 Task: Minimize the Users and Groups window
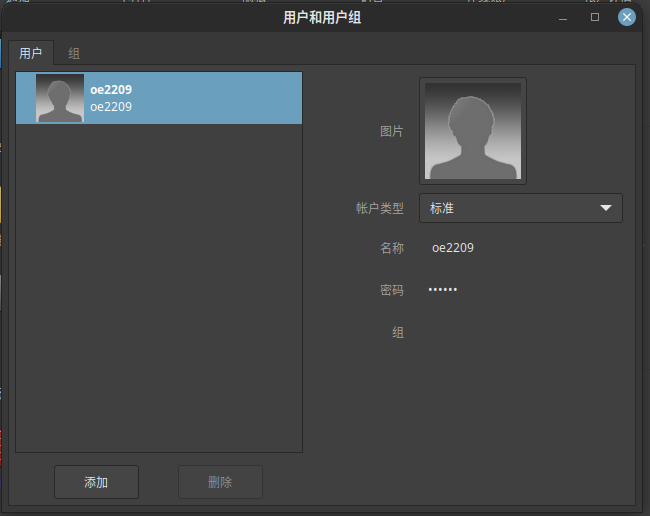click(564, 17)
